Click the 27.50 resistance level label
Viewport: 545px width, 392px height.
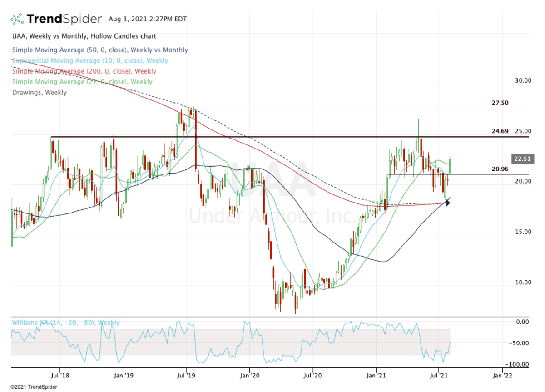click(x=500, y=103)
